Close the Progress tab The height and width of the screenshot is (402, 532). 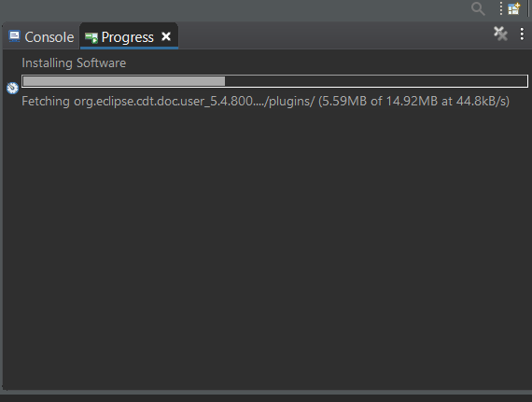point(166,36)
